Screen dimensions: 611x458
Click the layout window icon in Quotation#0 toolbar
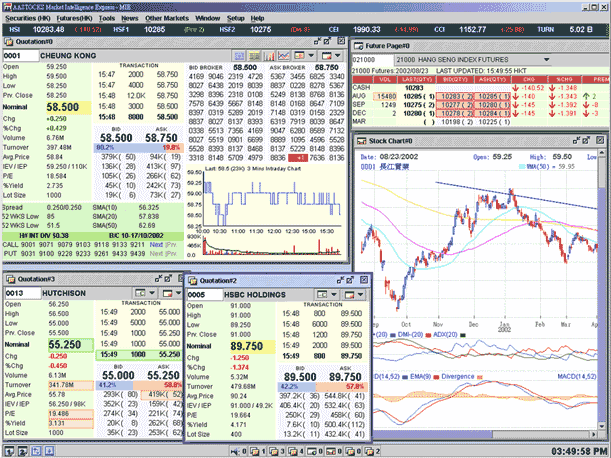pos(299,56)
